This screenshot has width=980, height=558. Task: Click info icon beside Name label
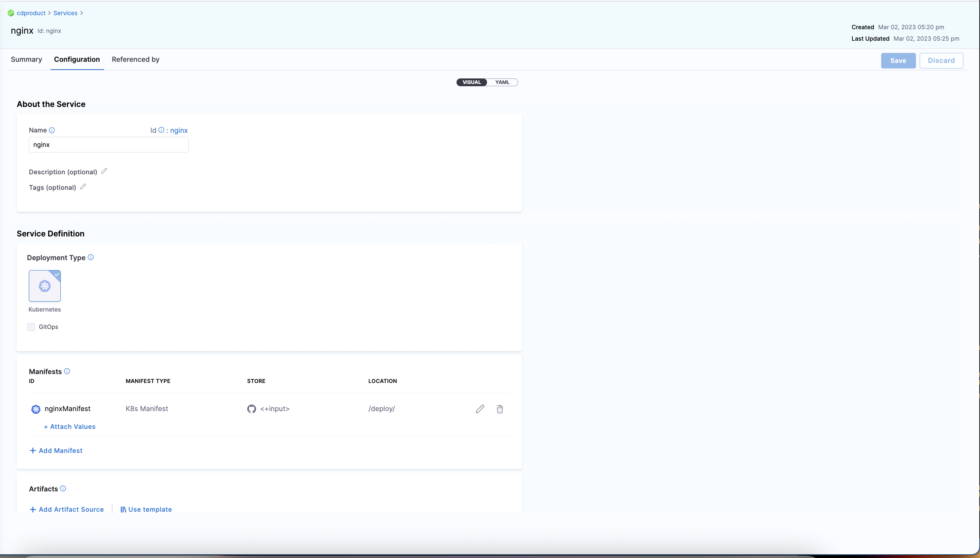(x=52, y=130)
